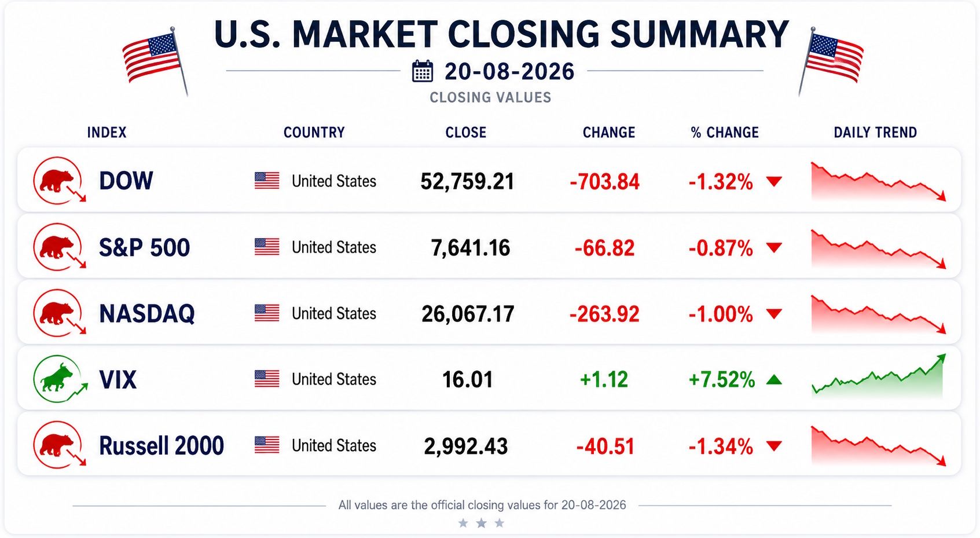This screenshot has height=538, width=980.
Task: Click the Russell 2000 bear icon
Action: (60, 445)
